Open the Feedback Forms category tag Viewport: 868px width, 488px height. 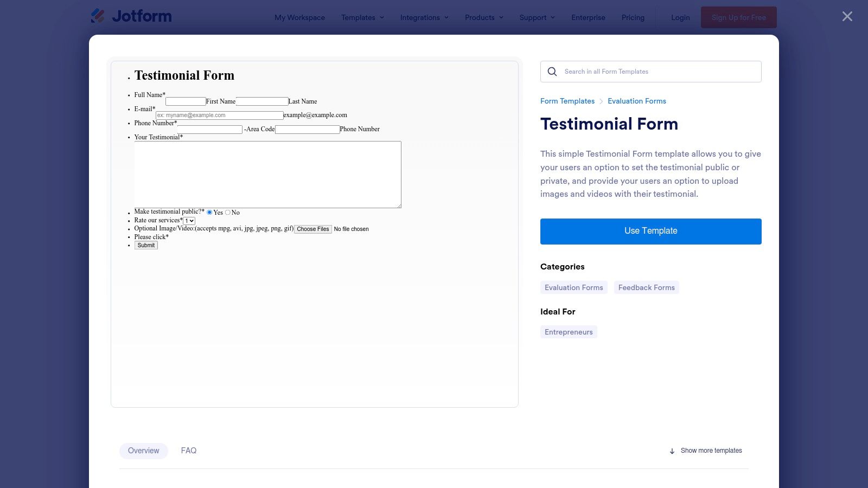coord(646,287)
